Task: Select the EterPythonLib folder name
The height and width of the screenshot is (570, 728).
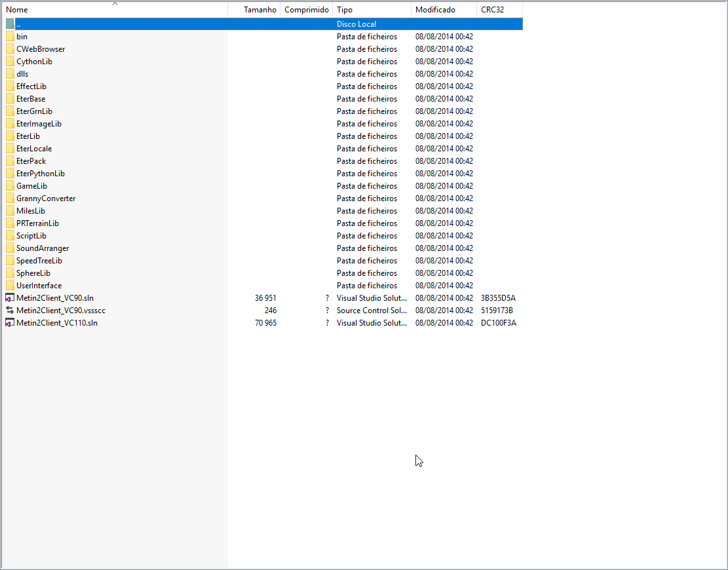Action: pyautogui.click(x=41, y=174)
